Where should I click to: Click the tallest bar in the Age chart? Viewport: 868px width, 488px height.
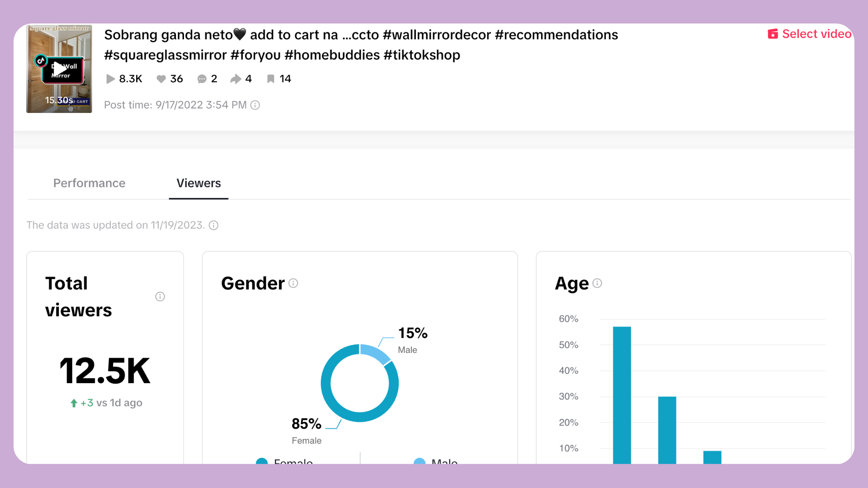click(622, 393)
